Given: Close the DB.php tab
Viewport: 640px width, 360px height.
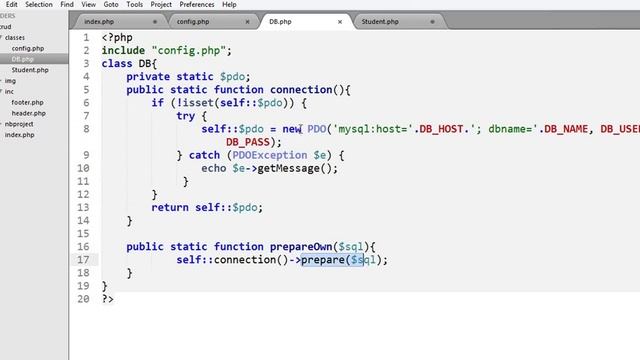Looking at the screenshot, I should coord(340,22).
